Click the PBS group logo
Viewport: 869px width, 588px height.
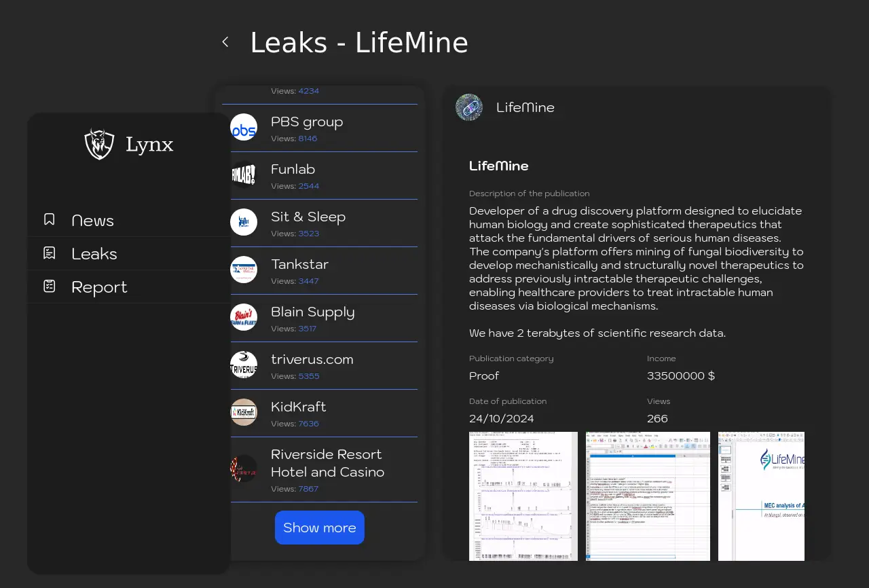tap(244, 128)
